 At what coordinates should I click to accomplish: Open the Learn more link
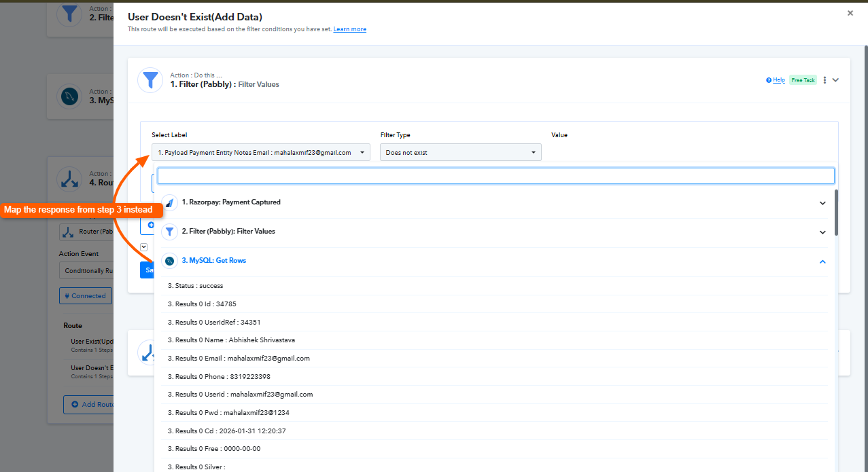coord(349,29)
